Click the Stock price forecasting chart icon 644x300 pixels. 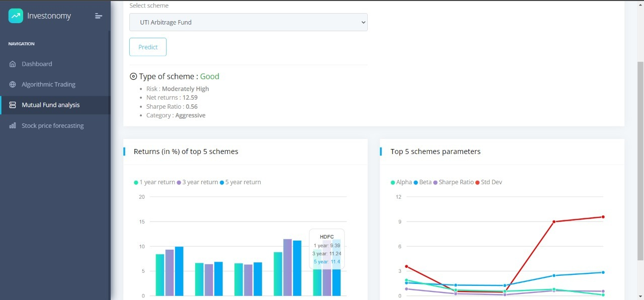tap(13, 126)
